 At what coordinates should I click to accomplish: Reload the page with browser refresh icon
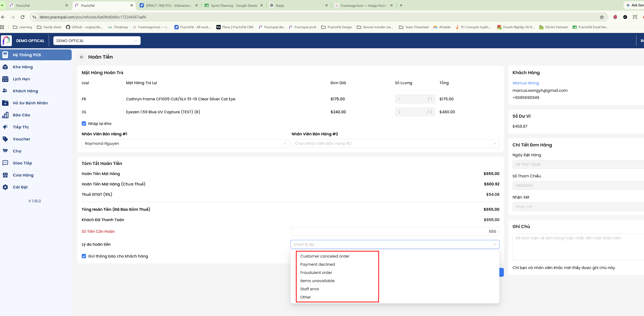tap(23, 17)
